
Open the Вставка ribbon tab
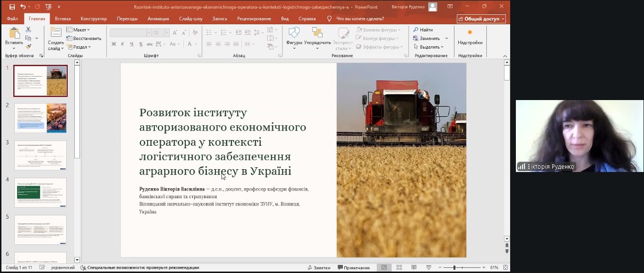click(63, 19)
